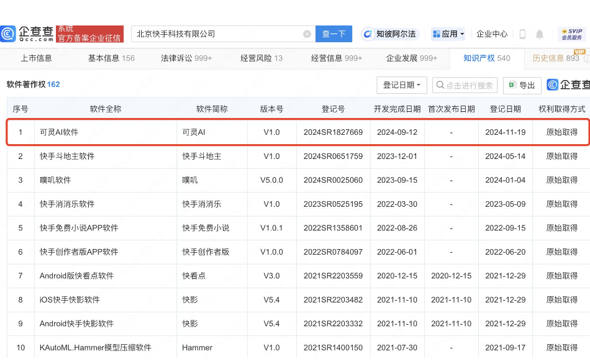Click the company name search field
This screenshot has height=364, width=590.
[217, 34]
